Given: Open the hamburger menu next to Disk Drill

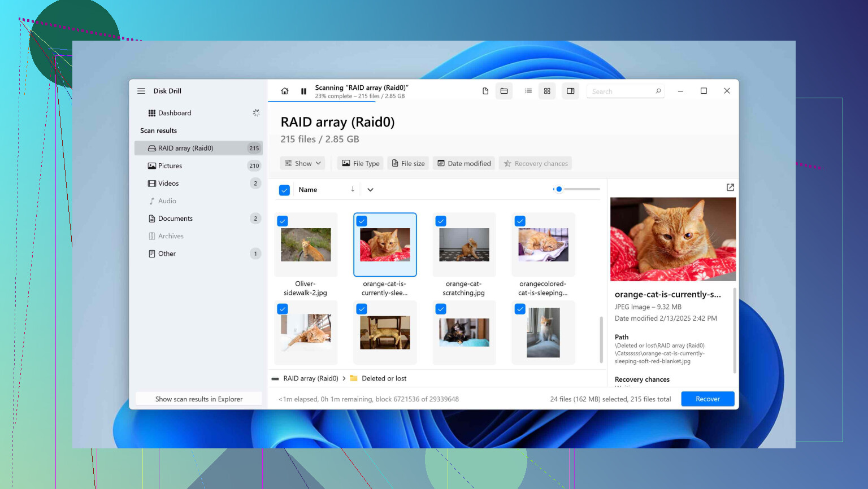Looking at the screenshot, I should point(141,91).
